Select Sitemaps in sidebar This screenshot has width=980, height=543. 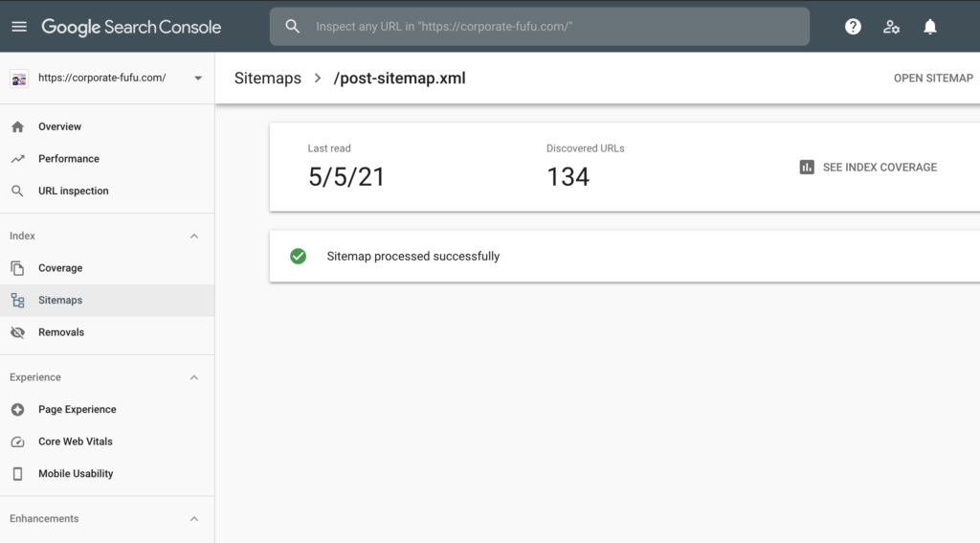(107, 301)
